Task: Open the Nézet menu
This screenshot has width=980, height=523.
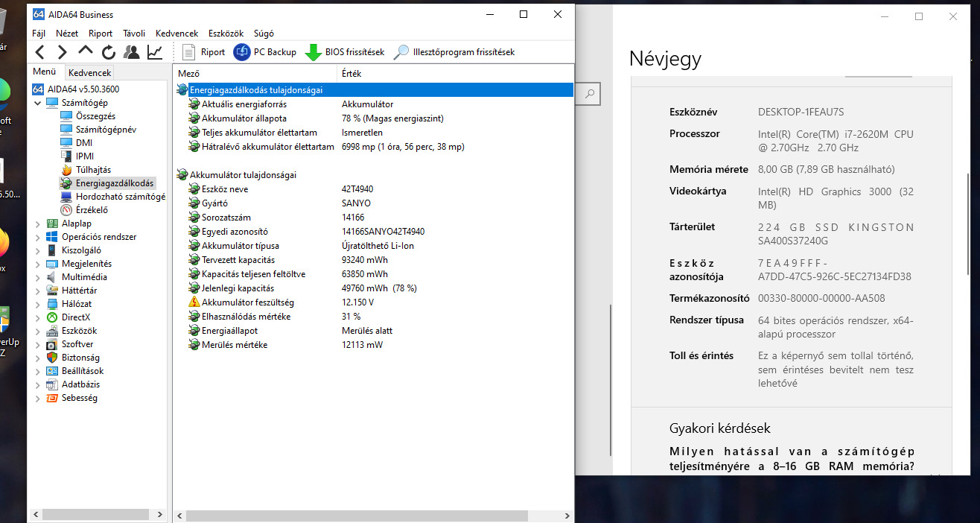Action: pos(67,34)
